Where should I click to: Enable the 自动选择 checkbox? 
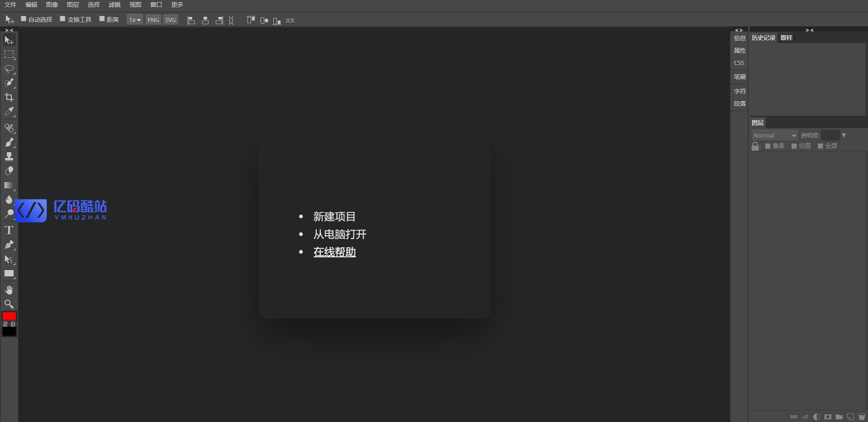tap(24, 19)
